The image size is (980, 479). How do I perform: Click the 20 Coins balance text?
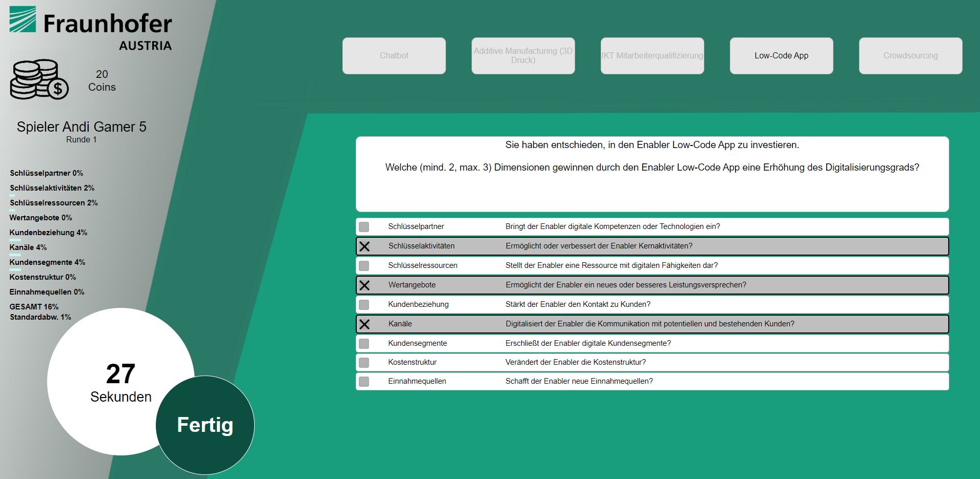102,80
